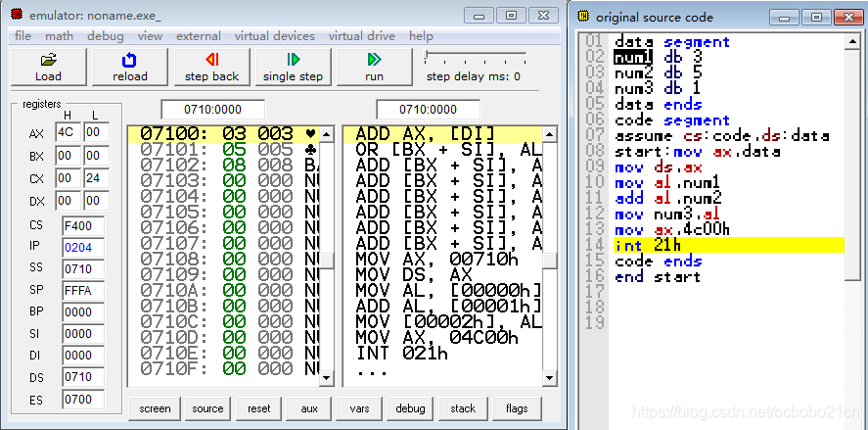
Task: Open the external menu
Action: pos(199,36)
